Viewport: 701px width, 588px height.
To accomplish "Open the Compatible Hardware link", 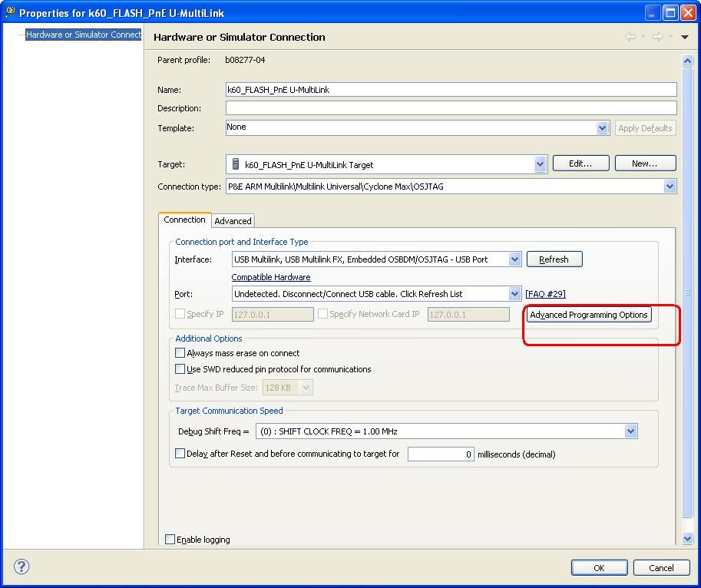I will coord(271,277).
